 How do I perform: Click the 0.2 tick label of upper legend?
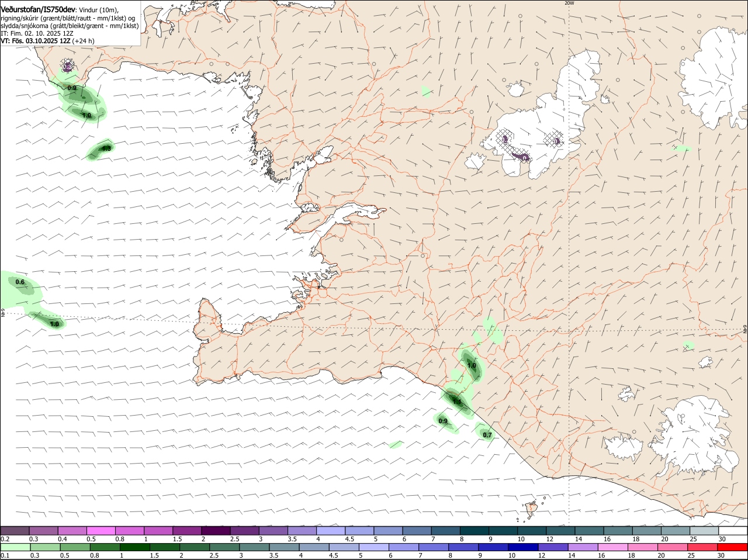coord(5,539)
